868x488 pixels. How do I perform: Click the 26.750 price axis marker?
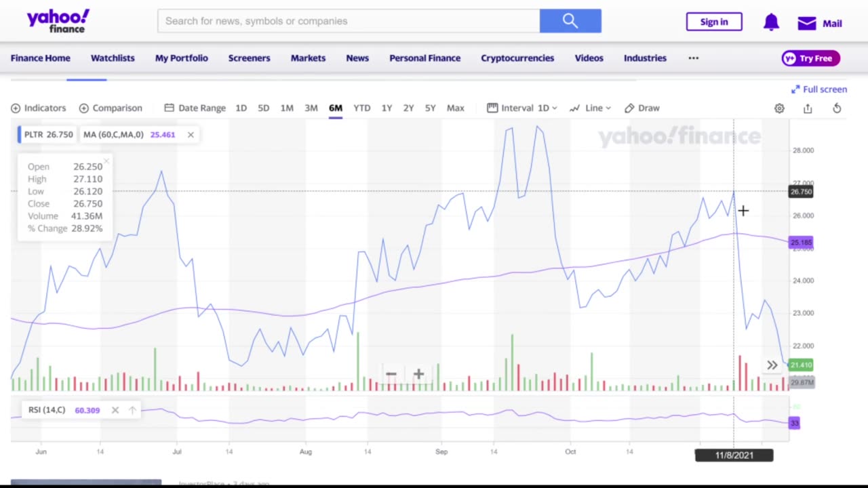coord(801,192)
